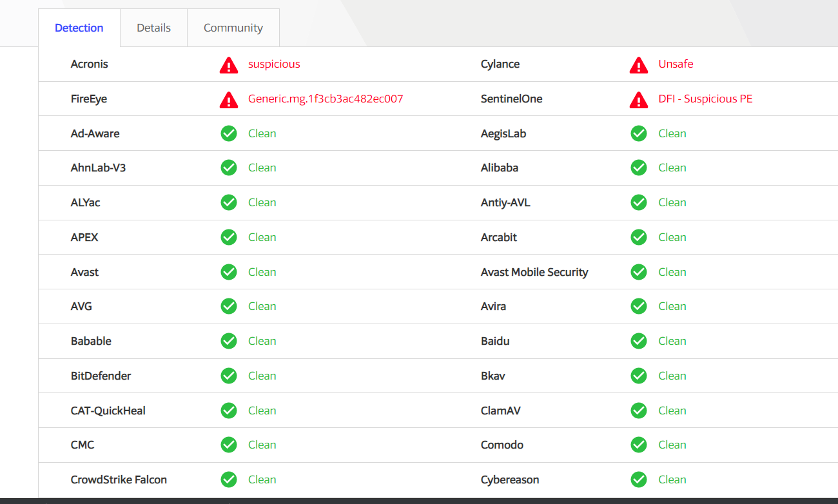Switch to the Details tab
Image resolution: width=838 pixels, height=504 pixels.
coord(154,28)
